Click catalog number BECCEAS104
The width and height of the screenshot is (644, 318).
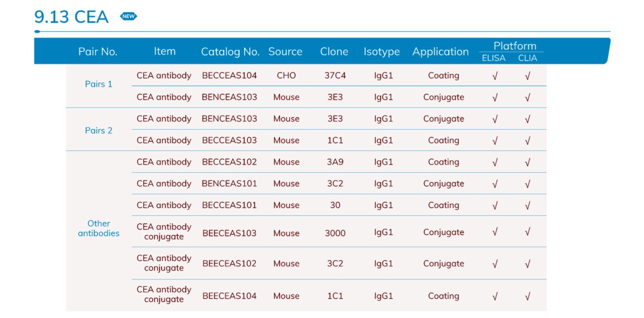point(229,76)
